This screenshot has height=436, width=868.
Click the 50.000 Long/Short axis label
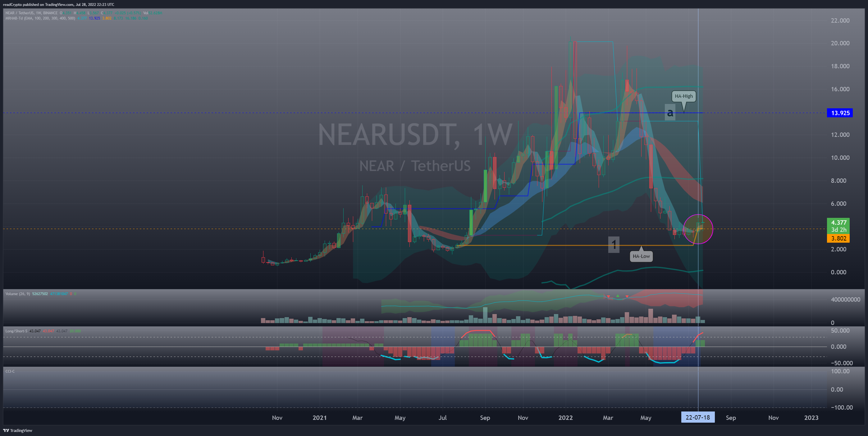click(840, 330)
